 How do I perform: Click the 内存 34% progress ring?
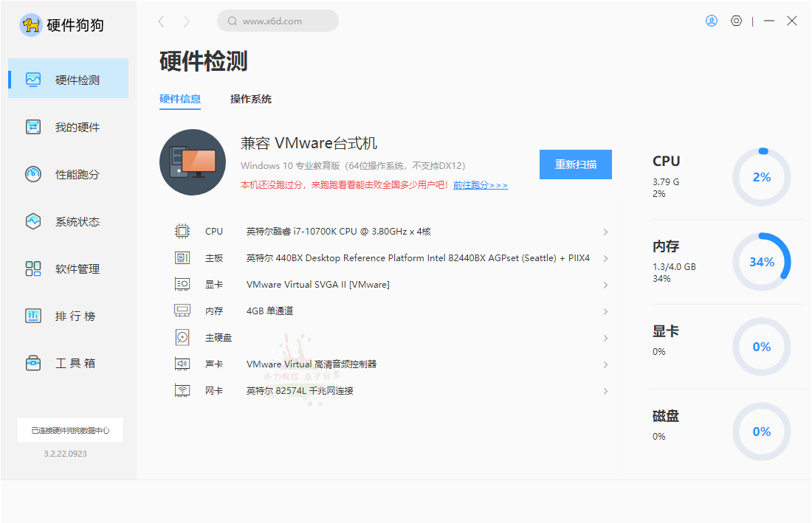point(761,261)
